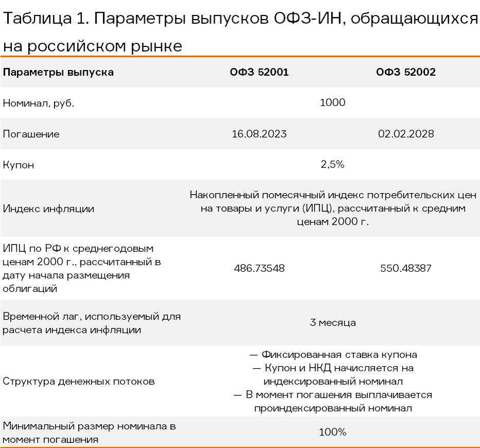
Task: Select the row label "Погашение"
Action: coord(26,134)
